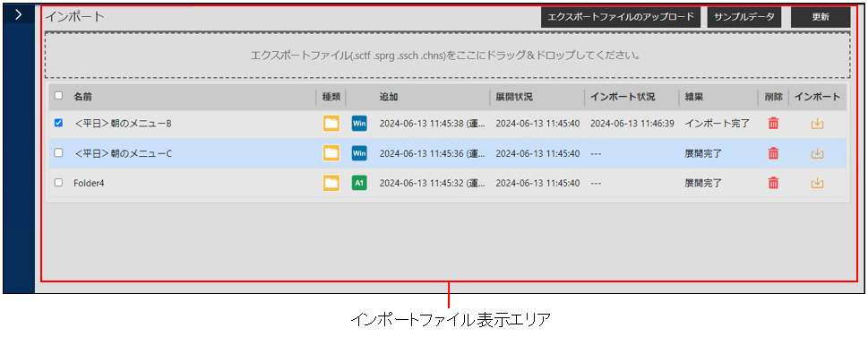Image resolution: width=868 pixels, height=337 pixels.
Task: Click the インポート column header
Action: pos(817,97)
